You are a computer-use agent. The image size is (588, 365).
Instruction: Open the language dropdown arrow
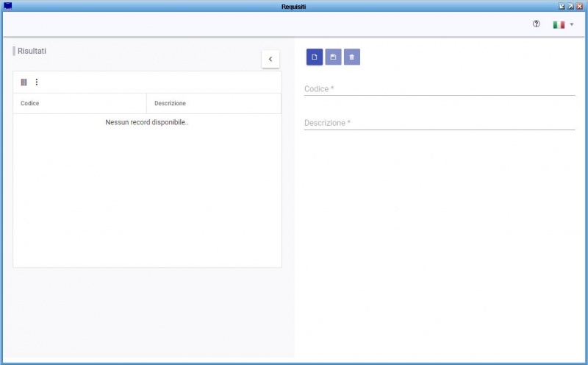(572, 24)
